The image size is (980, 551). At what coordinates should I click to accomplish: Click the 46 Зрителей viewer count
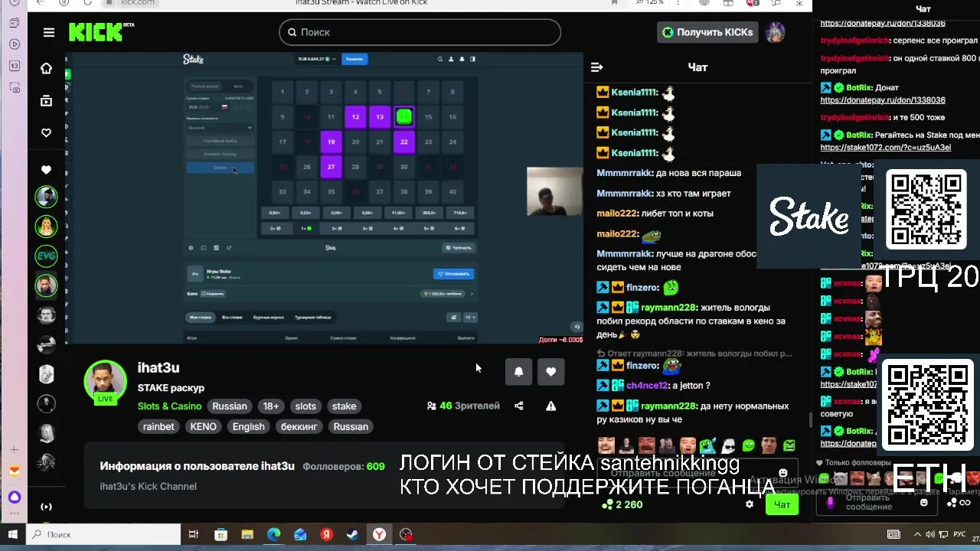(x=463, y=406)
